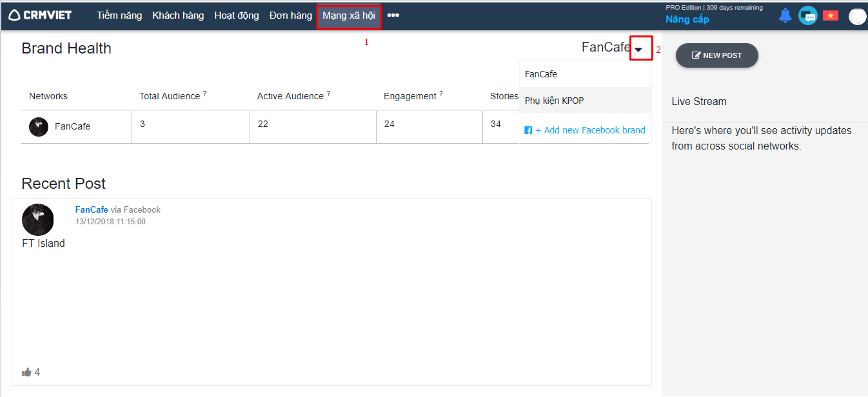Open the Đơn hàng menu
This screenshot has width=868, height=397.
click(290, 15)
